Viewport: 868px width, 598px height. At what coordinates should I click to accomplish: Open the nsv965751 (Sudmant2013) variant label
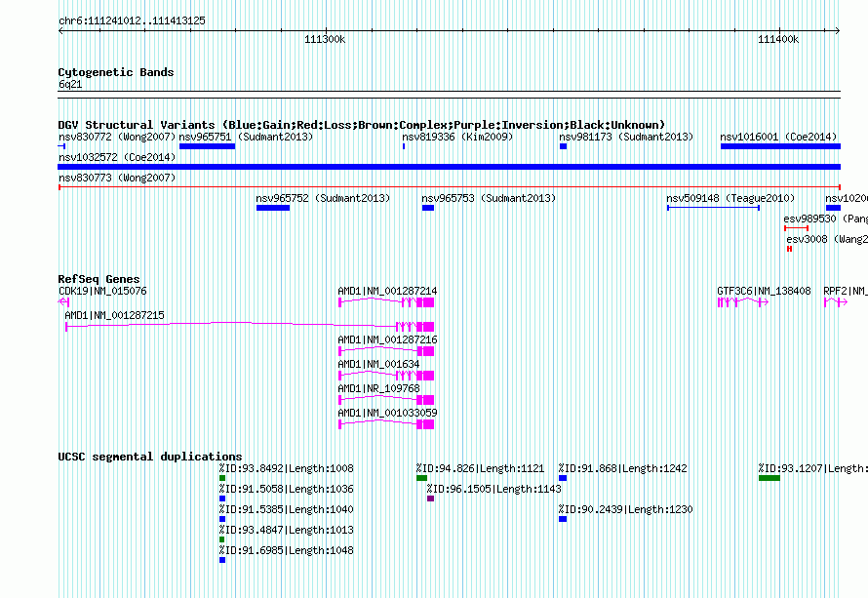(x=246, y=137)
